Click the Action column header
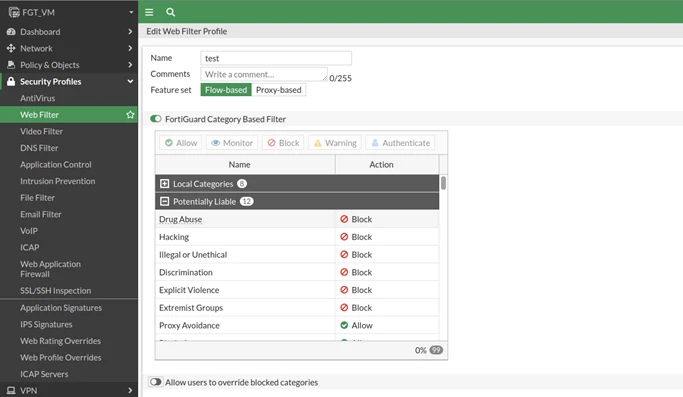 click(x=387, y=165)
